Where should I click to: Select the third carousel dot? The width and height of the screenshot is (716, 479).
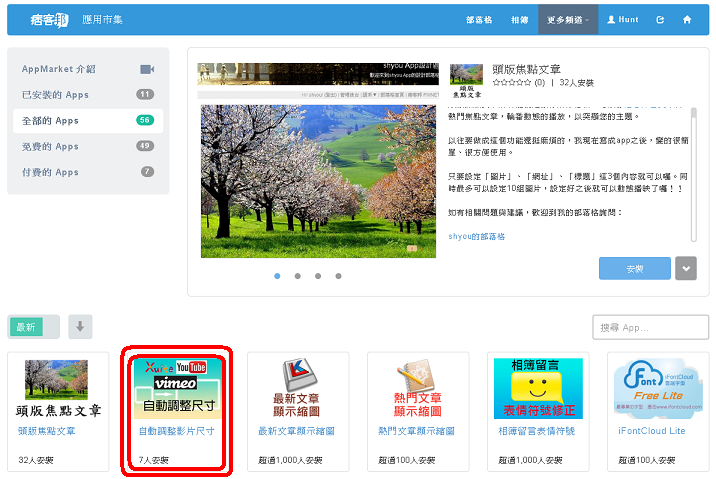318,276
